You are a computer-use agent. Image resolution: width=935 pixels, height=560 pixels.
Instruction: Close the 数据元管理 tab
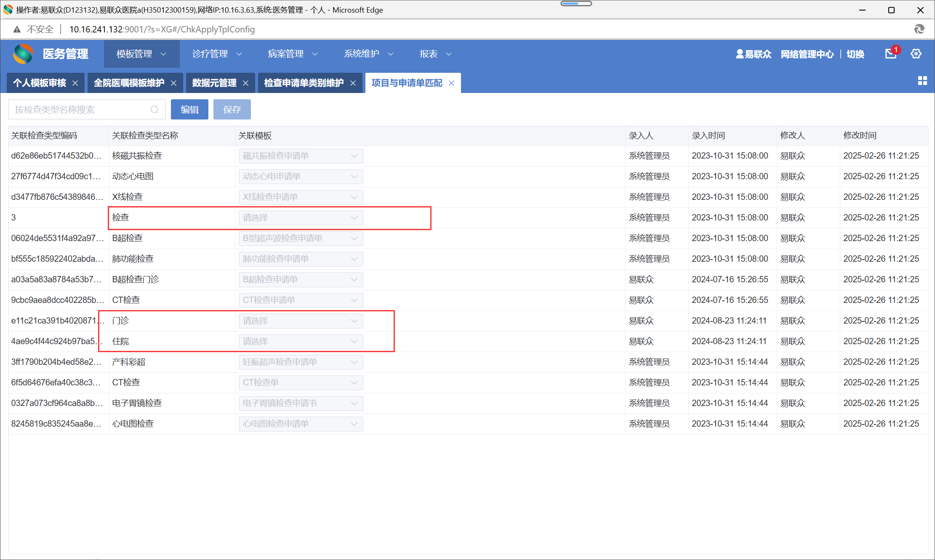[246, 83]
